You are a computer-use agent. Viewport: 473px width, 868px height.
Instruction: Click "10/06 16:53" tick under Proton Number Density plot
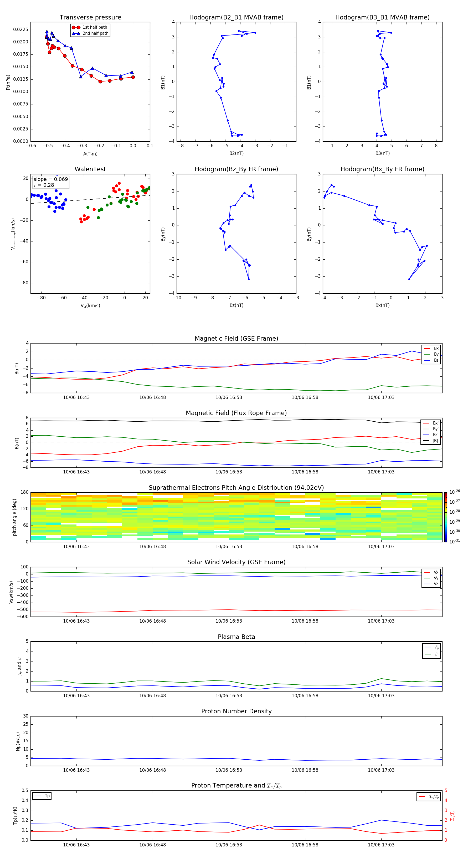click(229, 770)
